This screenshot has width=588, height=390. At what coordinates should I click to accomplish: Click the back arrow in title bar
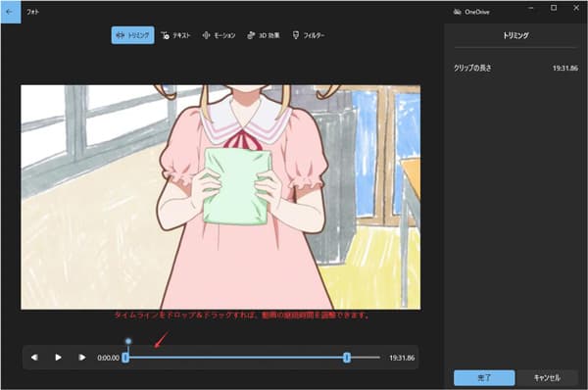click(x=10, y=12)
